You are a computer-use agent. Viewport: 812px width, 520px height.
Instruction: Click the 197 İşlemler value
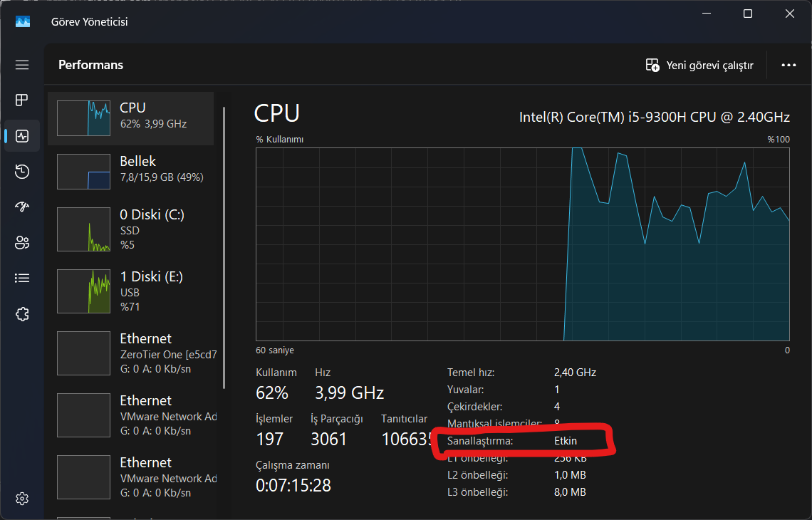(270, 440)
